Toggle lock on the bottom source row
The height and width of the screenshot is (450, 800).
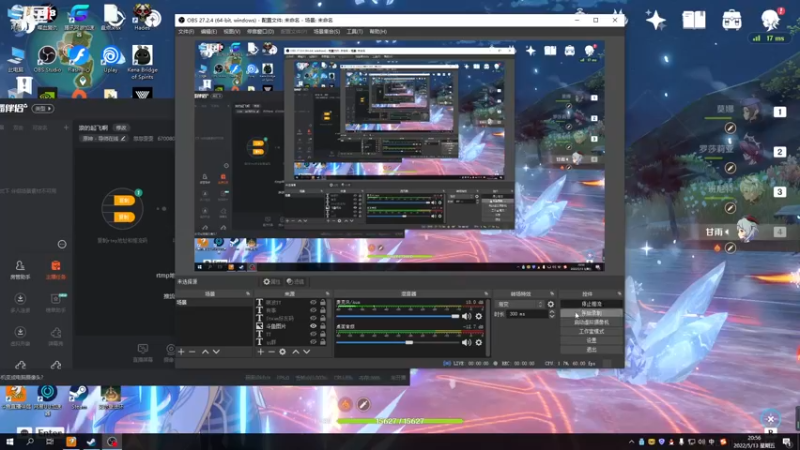click(322, 342)
